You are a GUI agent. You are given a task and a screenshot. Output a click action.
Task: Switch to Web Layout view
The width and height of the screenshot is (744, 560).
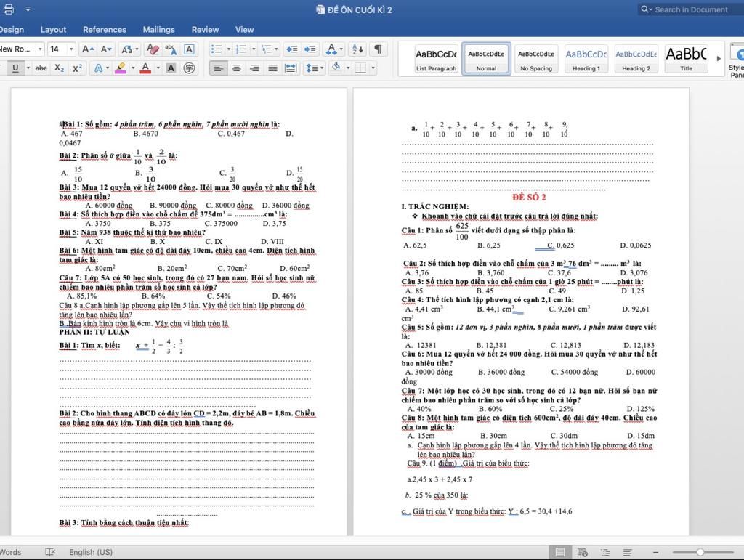[582, 552]
